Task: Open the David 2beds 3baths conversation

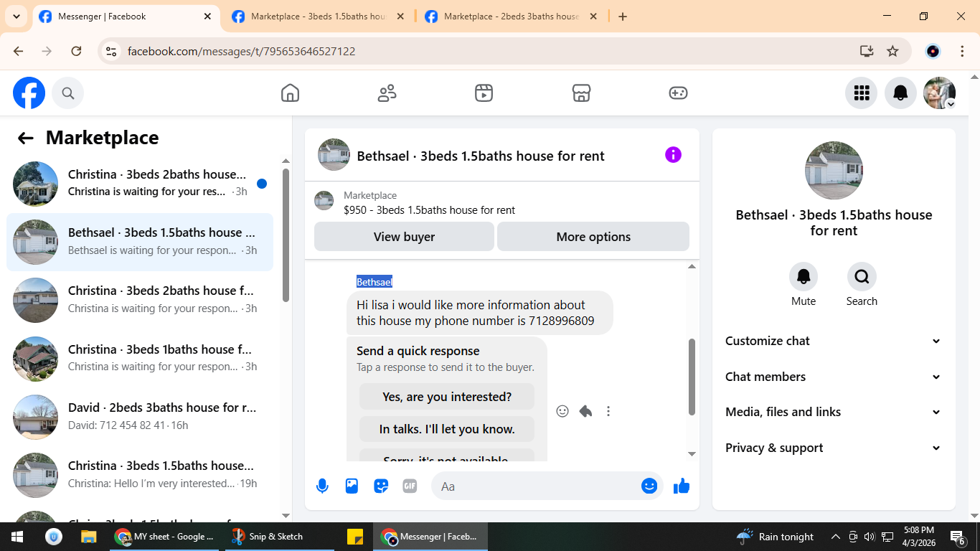Action: pyautogui.click(x=140, y=417)
